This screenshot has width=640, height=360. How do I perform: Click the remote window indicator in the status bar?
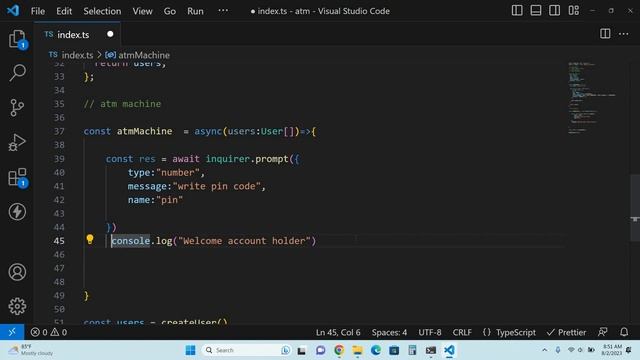click(12, 332)
